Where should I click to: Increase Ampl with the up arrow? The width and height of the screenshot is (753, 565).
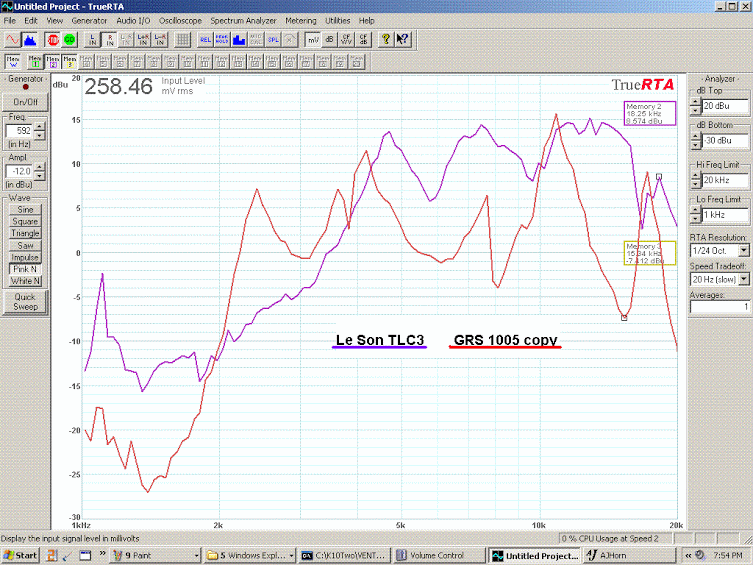pos(40,167)
